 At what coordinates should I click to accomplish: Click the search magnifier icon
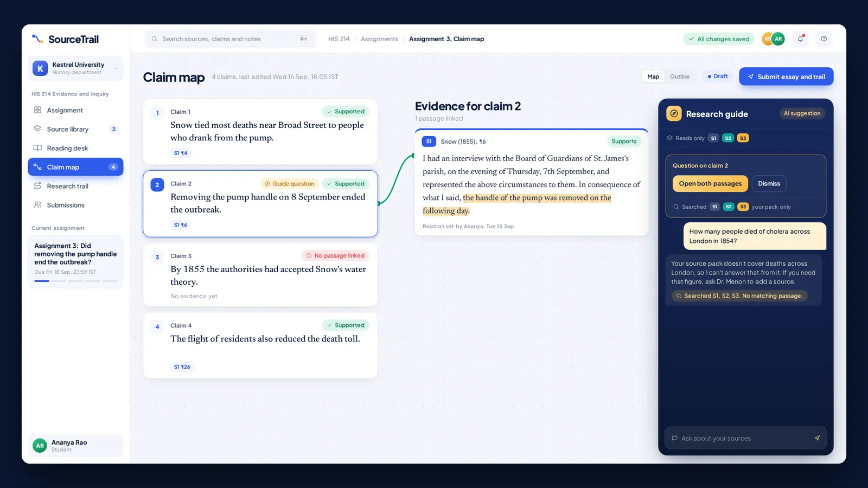(155, 39)
